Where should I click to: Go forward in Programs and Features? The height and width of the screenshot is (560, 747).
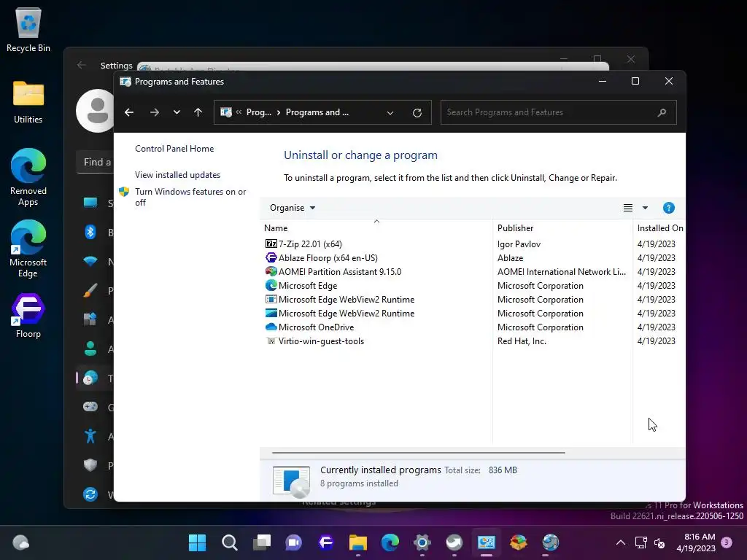[155, 112]
